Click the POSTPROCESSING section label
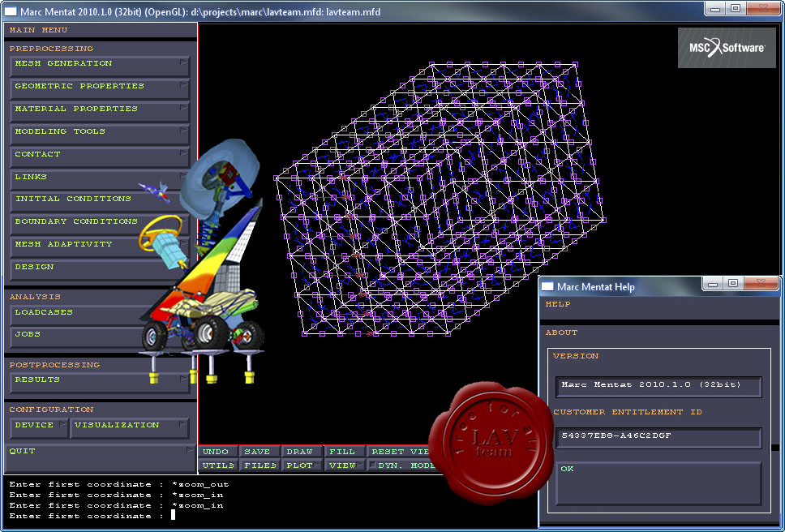This screenshot has width=785, height=532. 54,365
